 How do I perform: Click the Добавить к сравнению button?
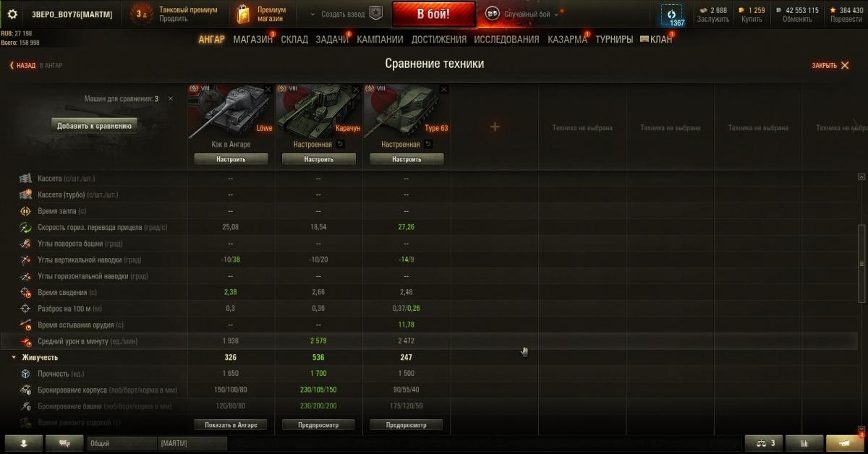tap(94, 126)
